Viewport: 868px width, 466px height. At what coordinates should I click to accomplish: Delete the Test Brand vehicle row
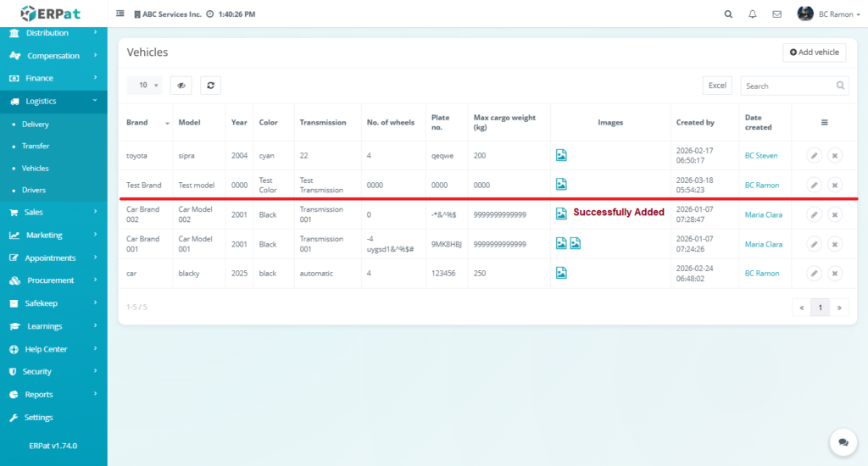[x=834, y=185]
